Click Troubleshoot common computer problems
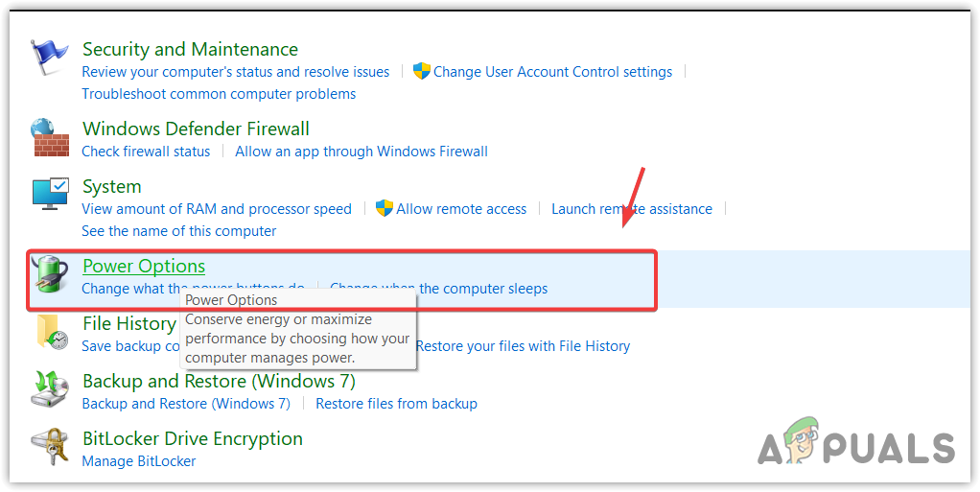980x492 pixels. [x=219, y=94]
